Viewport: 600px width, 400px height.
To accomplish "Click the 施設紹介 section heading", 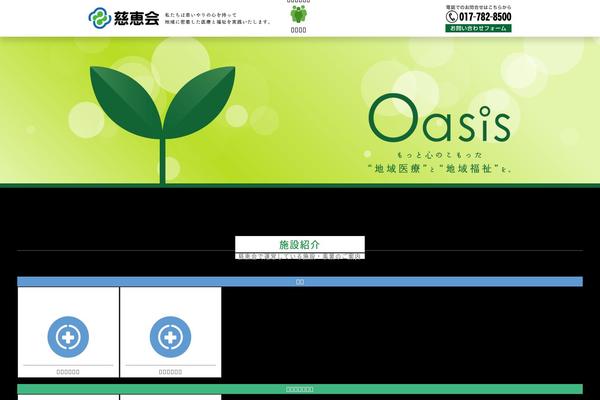I will click(300, 244).
